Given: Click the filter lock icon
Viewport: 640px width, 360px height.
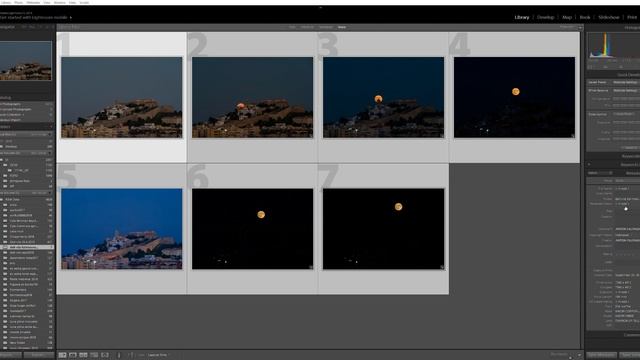Looking at the screenshot, I should point(580,27).
